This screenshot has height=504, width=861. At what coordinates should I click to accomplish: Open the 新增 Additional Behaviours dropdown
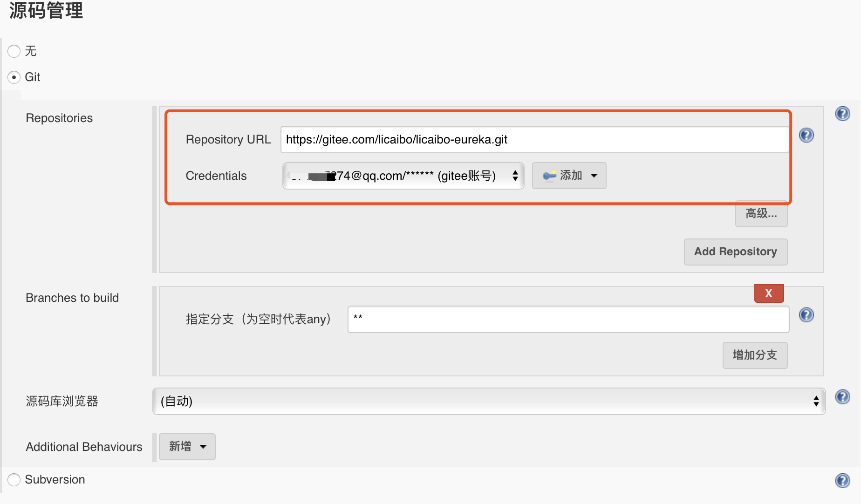coord(187,447)
